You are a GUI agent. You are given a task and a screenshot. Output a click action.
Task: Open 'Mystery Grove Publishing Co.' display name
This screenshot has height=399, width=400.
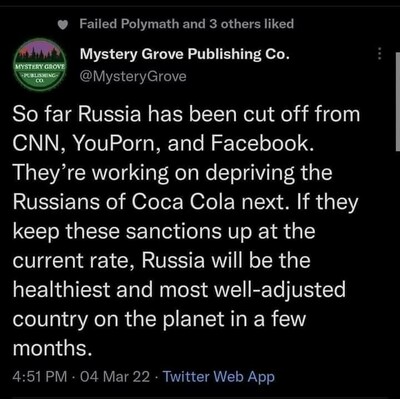tap(184, 54)
